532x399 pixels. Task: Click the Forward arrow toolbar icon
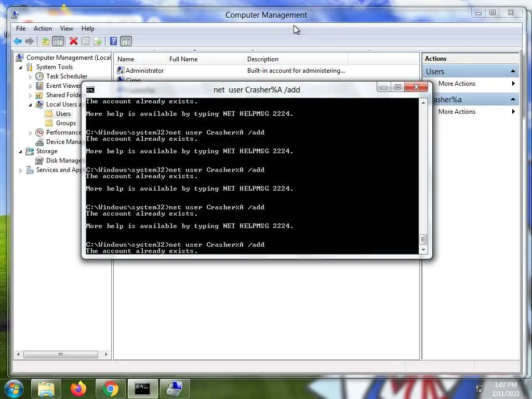tap(30, 42)
